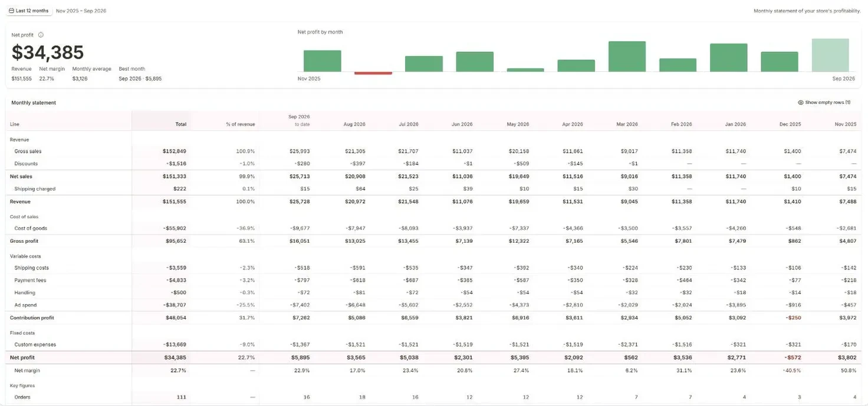Click Sep 2026 net profit $5,895 cell
Screen dimensions: 868x406
pyautogui.click(x=301, y=358)
